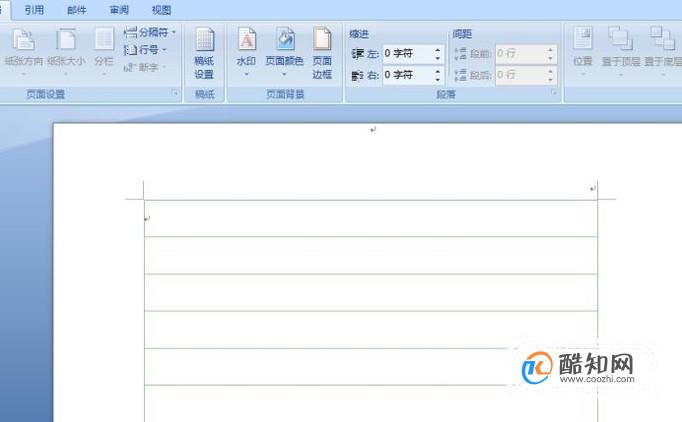This screenshot has width=682, height=422.
Task: Open the 审阅 review tab
Action: pyautogui.click(x=119, y=10)
